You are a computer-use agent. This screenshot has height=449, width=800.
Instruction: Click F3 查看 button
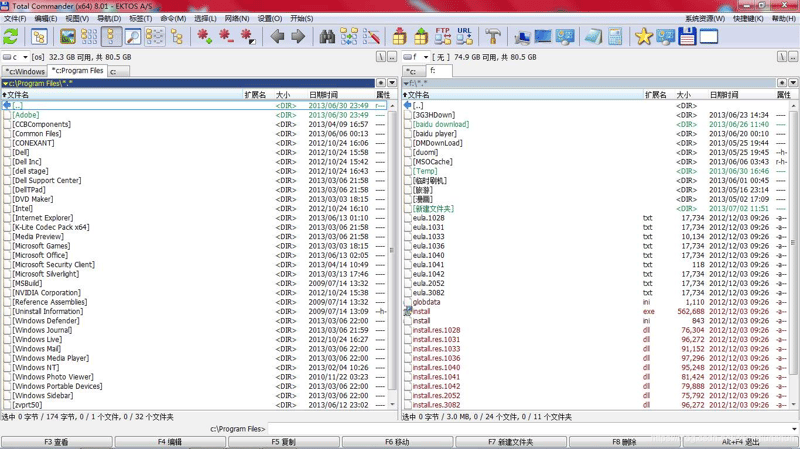57,442
